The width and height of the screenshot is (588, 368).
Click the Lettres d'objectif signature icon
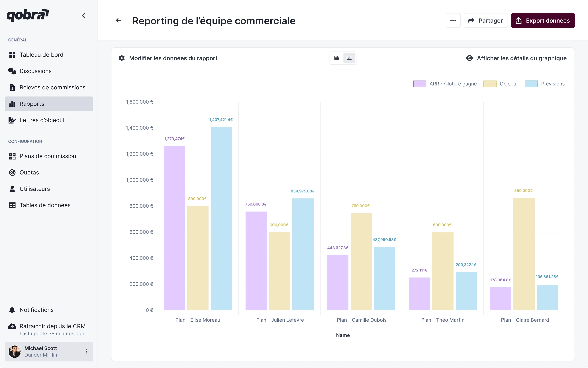point(12,120)
